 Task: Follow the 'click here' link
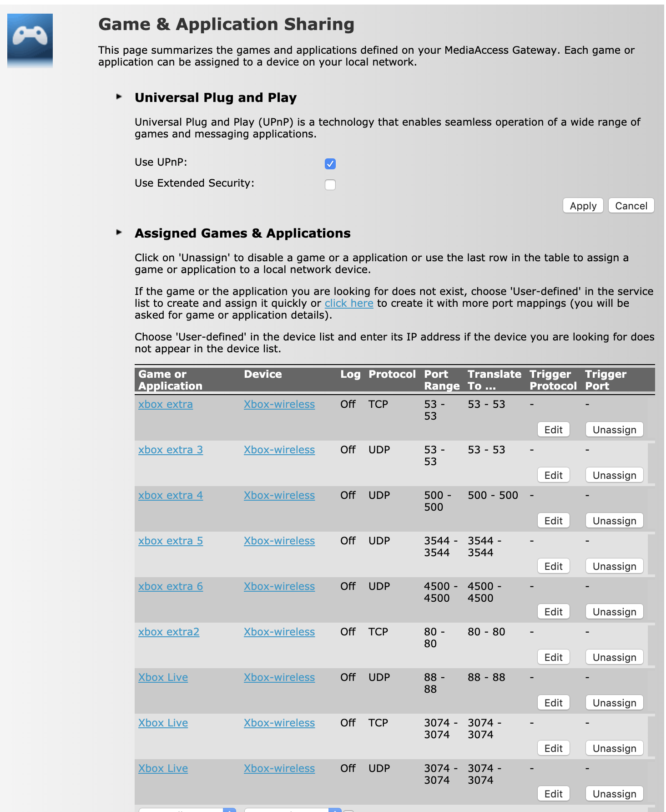349,303
